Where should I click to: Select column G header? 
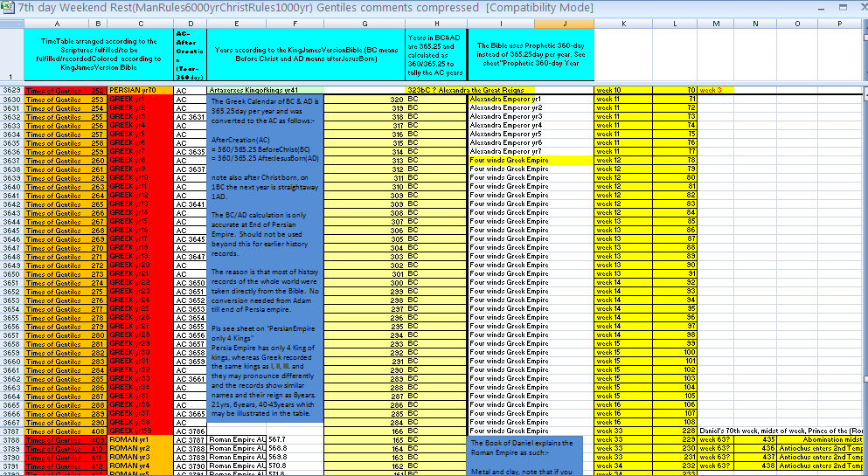click(x=365, y=24)
